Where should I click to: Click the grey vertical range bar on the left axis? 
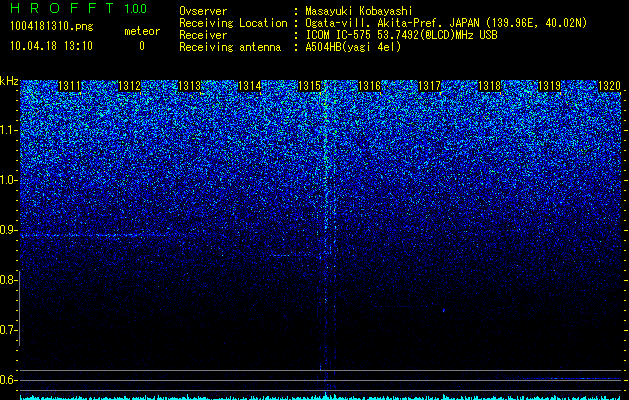[x=19, y=308]
